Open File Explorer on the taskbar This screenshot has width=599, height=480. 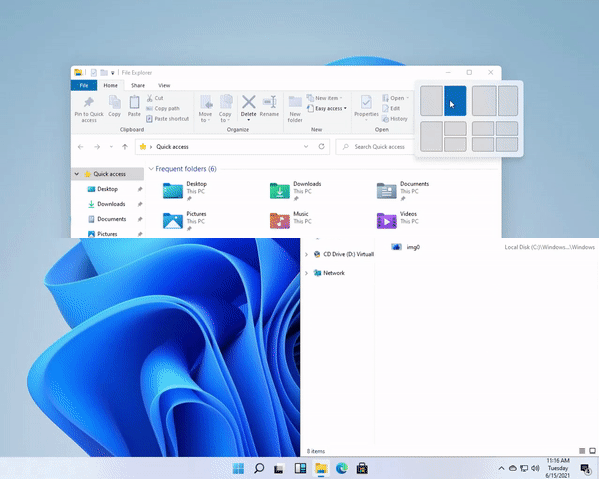click(321, 468)
